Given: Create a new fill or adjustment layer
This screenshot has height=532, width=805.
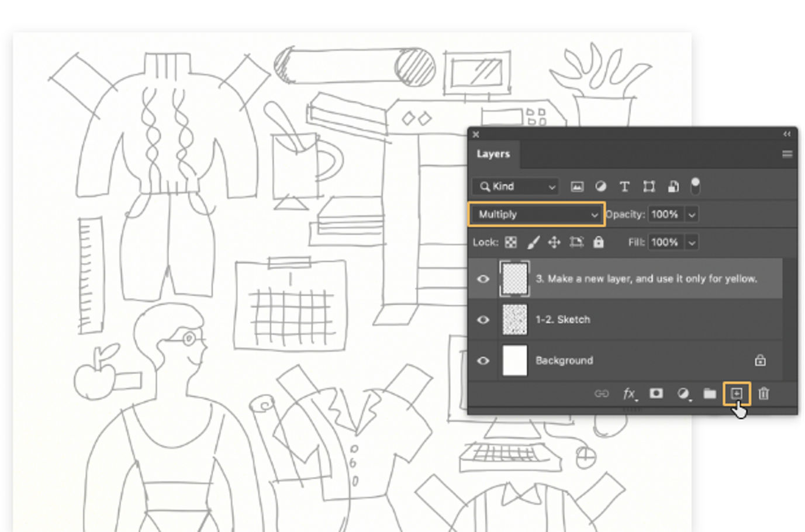Looking at the screenshot, I should point(683,393).
